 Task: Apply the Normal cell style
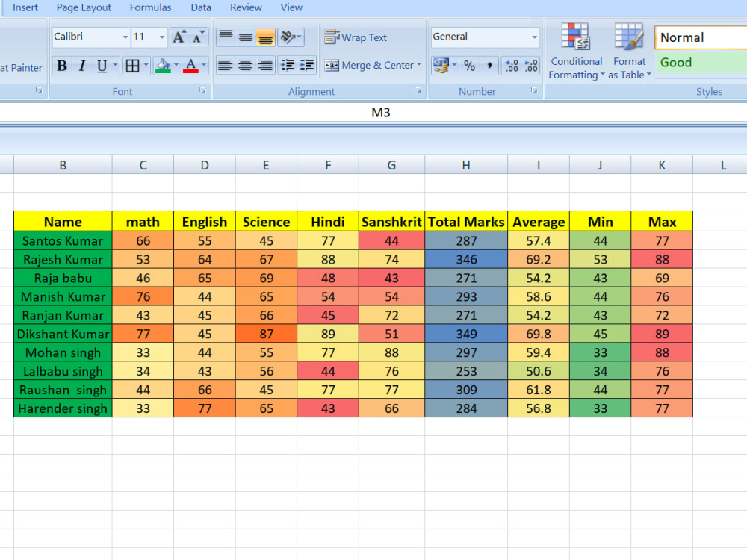click(x=701, y=37)
